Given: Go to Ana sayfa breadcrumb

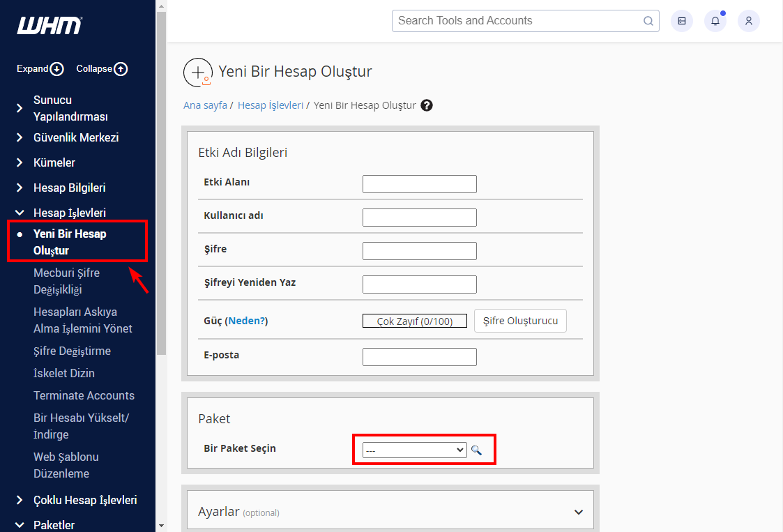Looking at the screenshot, I should pos(205,105).
